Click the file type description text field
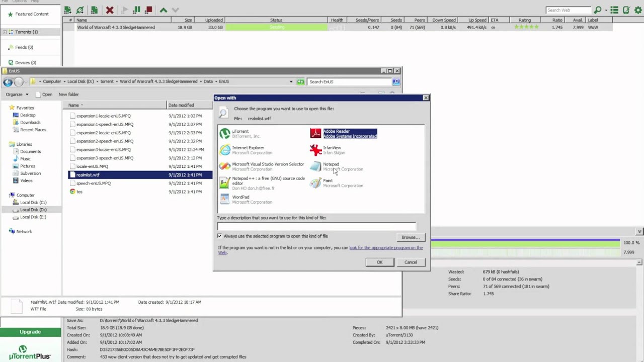The image size is (644, 362). coord(316,226)
